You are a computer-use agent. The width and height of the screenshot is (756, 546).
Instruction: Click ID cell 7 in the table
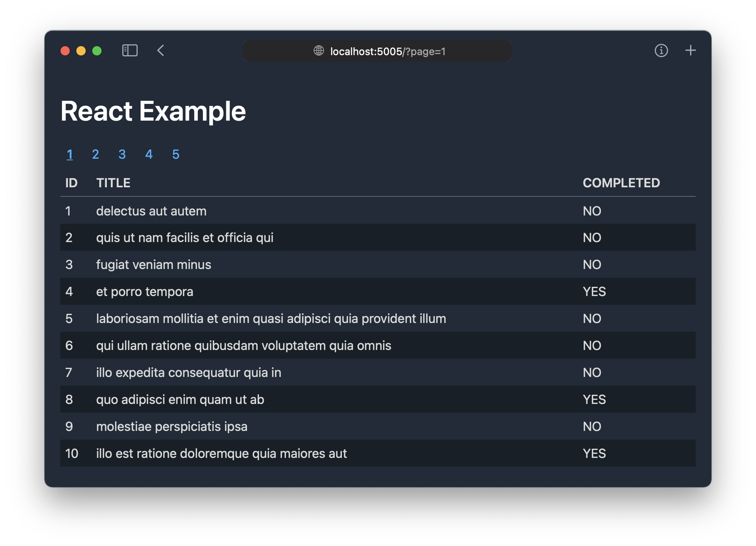click(x=69, y=373)
